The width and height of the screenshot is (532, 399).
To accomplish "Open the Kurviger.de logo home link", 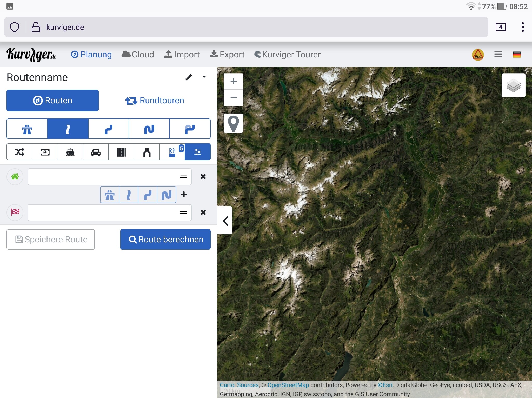I will (x=31, y=55).
